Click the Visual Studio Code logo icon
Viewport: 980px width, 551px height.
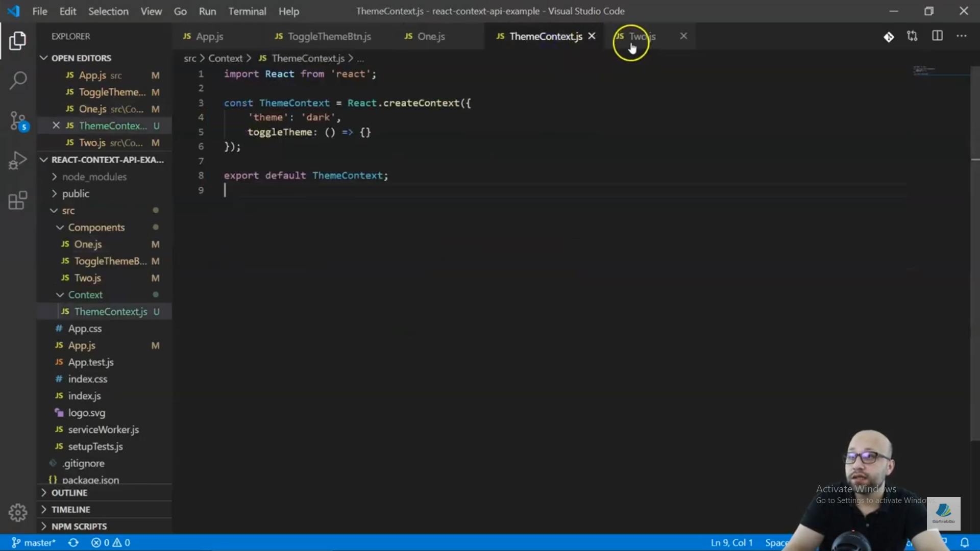click(x=13, y=11)
